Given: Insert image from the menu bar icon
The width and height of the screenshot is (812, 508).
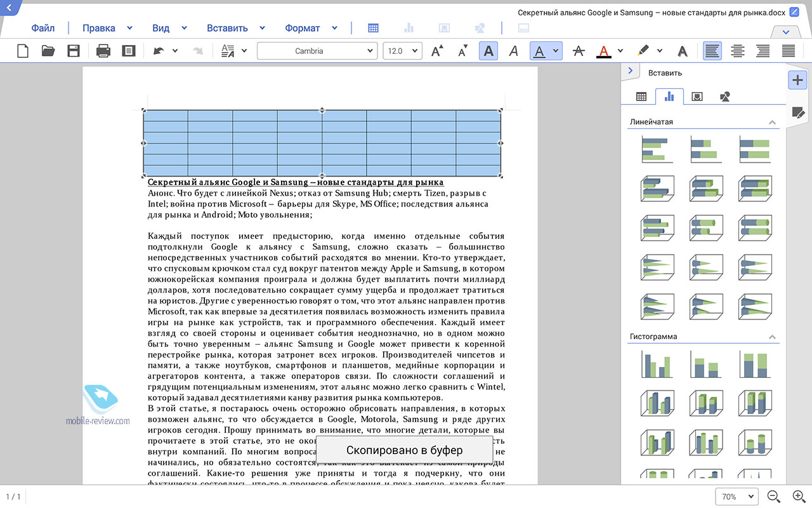Looking at the screenshot, I should [445, 28].
